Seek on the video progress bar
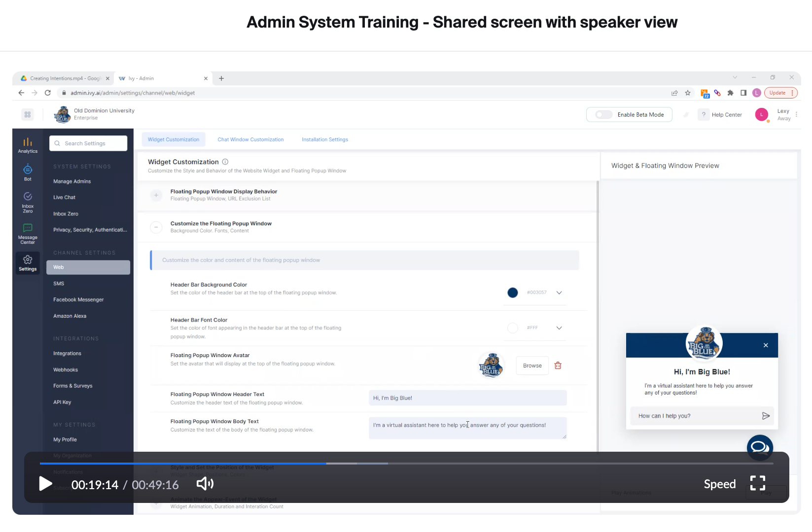This screenshot has width=812, height=532. pos(406,464)
